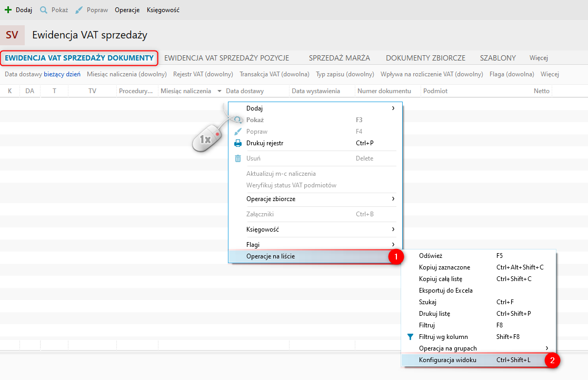
Task: Click the brush Popraw toolbar icon
Action: [79, 10]
